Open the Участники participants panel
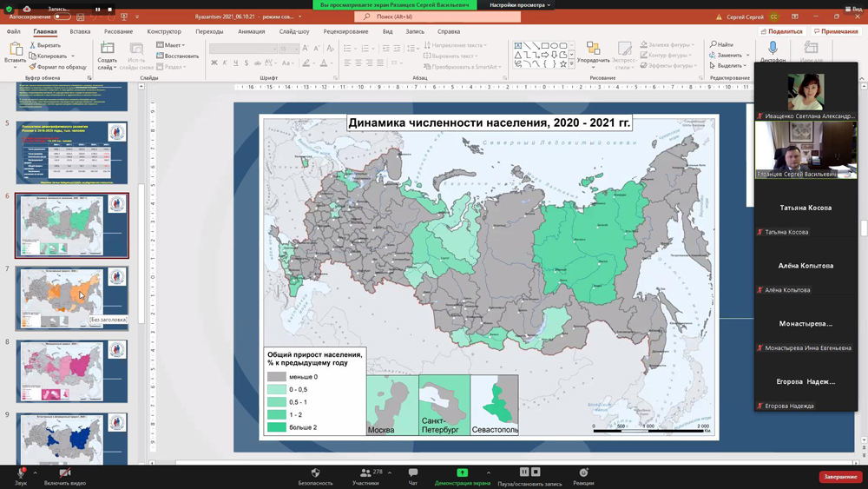This screenshot has width=868, height=489. click(365, 472)
